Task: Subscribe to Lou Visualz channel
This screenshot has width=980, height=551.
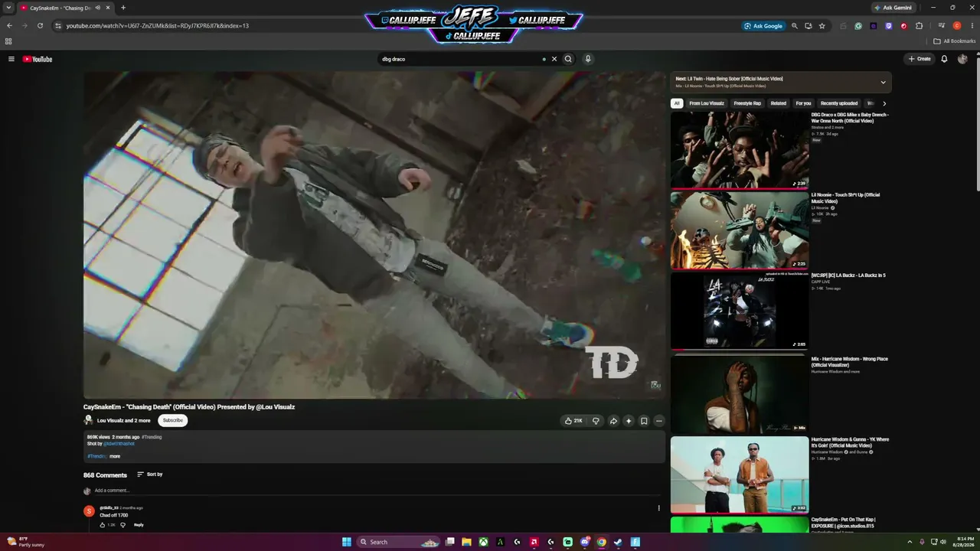Action: coord(173,420)
